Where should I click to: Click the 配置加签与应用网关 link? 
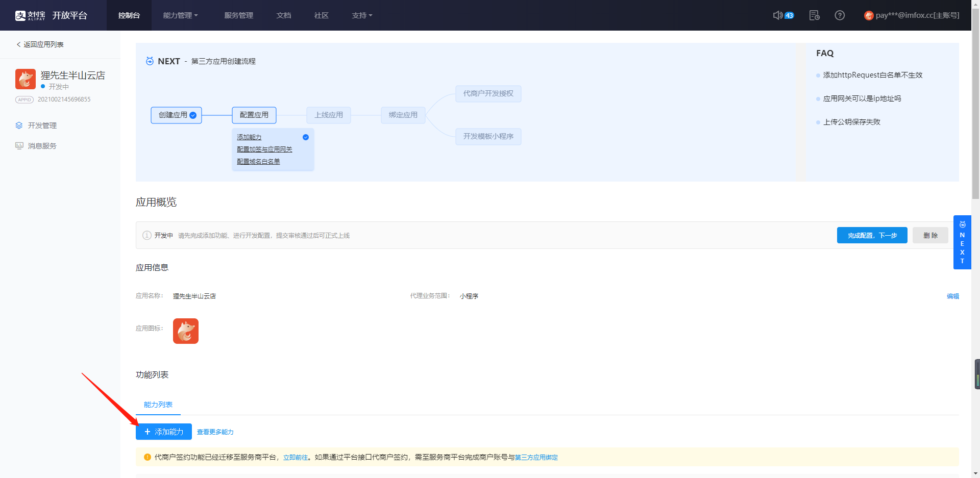click(x=264, y=149)
